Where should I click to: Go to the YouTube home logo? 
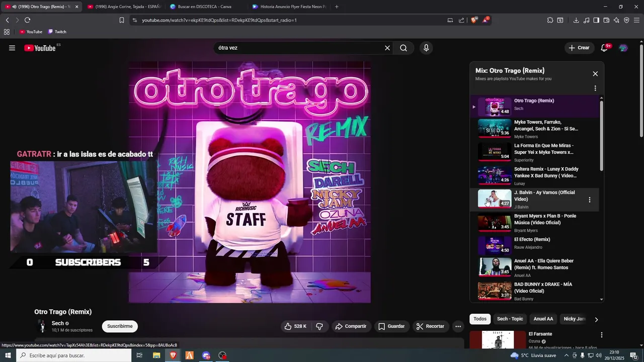(40, 48)
